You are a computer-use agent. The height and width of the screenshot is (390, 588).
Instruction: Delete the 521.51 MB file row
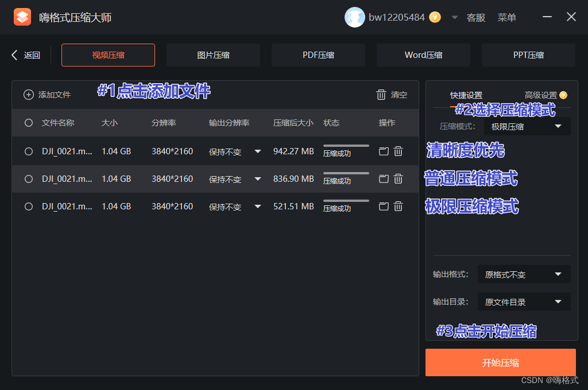[x=399, y=206]
